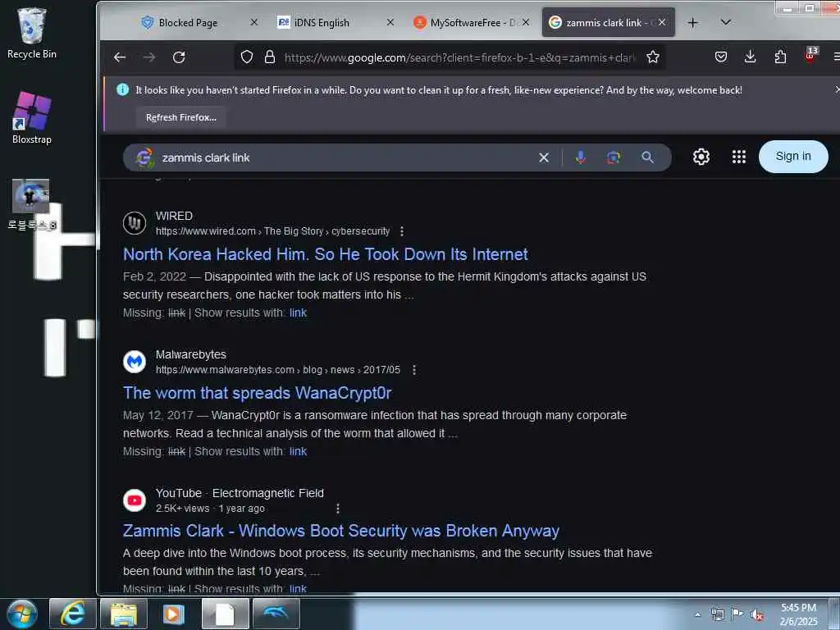Click the Refresh Firefox button
This screenshot has height=630, width=840.
181,117
